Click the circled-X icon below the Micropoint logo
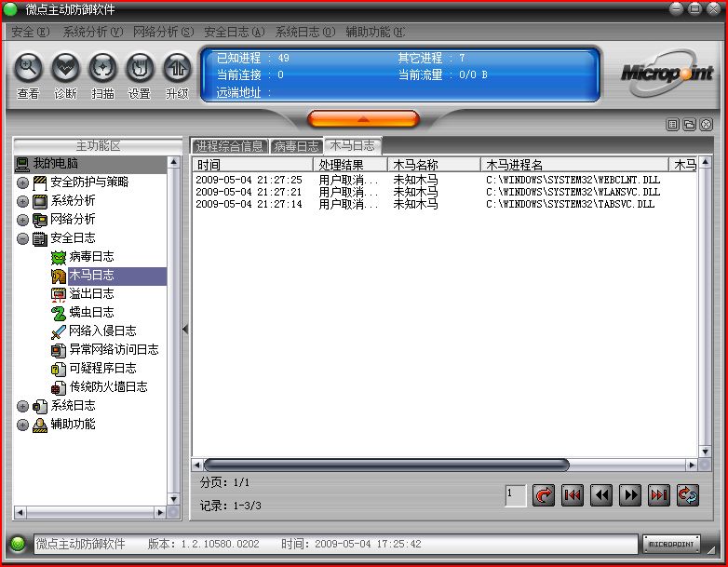 707,125
